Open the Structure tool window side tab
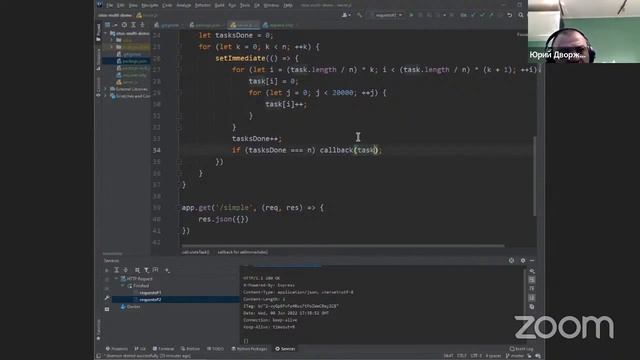The height and width of the screenshot is (360, 640). (98, 59)
